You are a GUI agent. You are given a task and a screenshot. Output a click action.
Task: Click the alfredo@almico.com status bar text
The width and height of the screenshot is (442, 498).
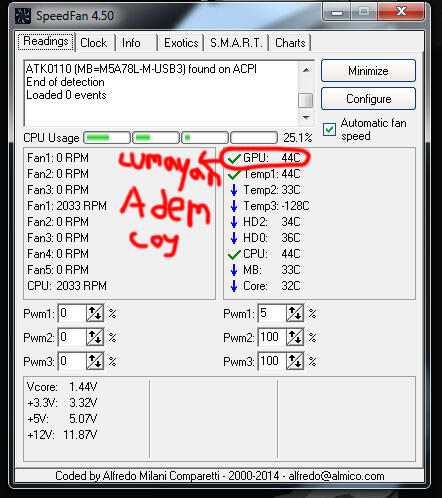pyautogui.click(x=336, y=476)
